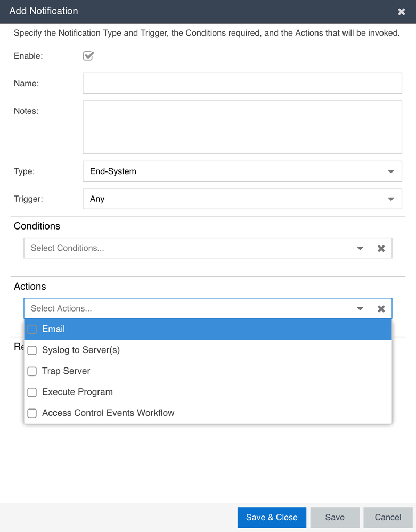Click into the Notes text area
This screenshot has width=416, height=532.
click(242, 127)
